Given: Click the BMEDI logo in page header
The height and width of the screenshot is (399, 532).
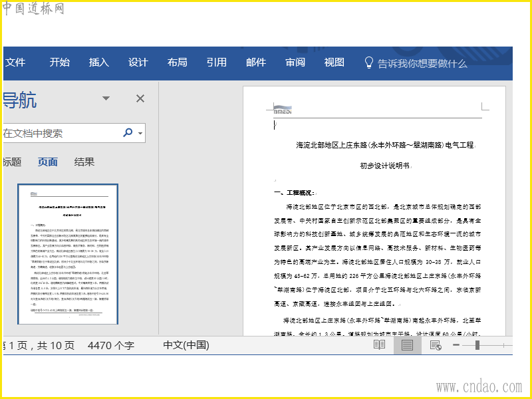Looking at the screenshot, I should pyautogui.click(x=283, y=109).
